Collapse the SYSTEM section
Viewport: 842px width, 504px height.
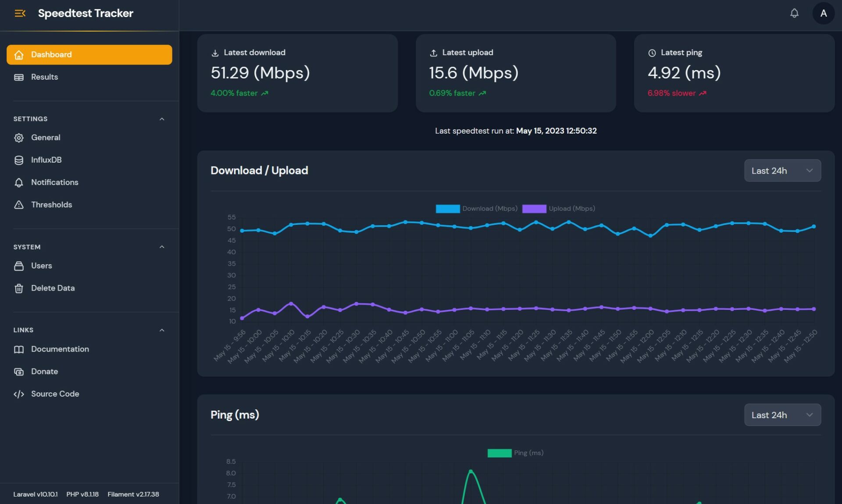click(162, 246)
